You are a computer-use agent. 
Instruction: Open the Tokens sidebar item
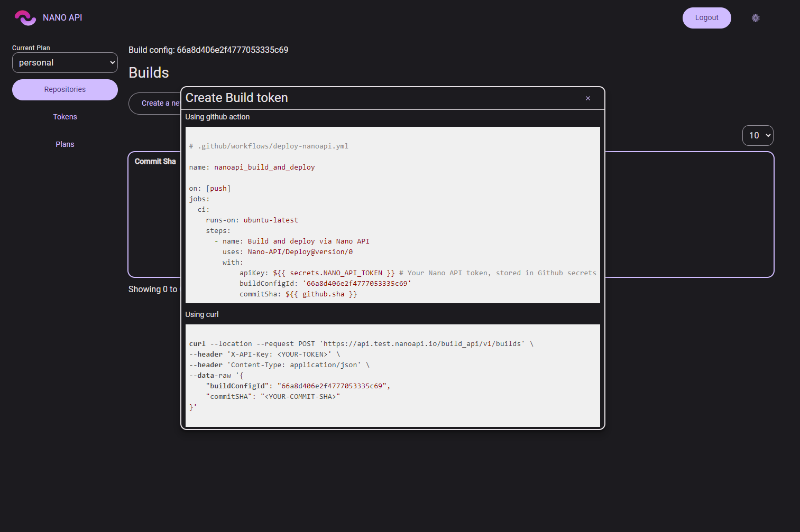click(x=65, y=117)
